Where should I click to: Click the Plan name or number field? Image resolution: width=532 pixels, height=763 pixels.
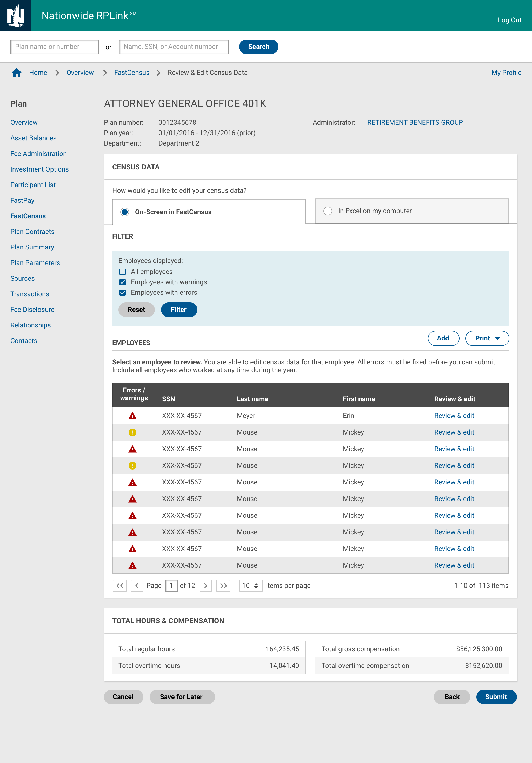point(55,47)
